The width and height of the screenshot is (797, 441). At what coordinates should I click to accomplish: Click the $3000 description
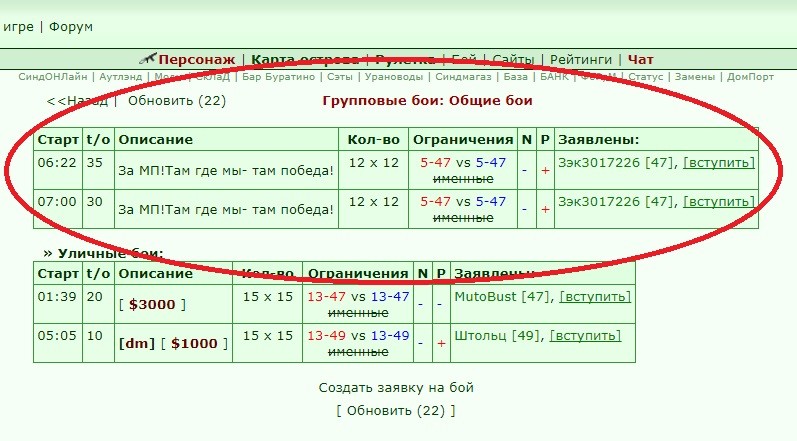pos(152,305)
